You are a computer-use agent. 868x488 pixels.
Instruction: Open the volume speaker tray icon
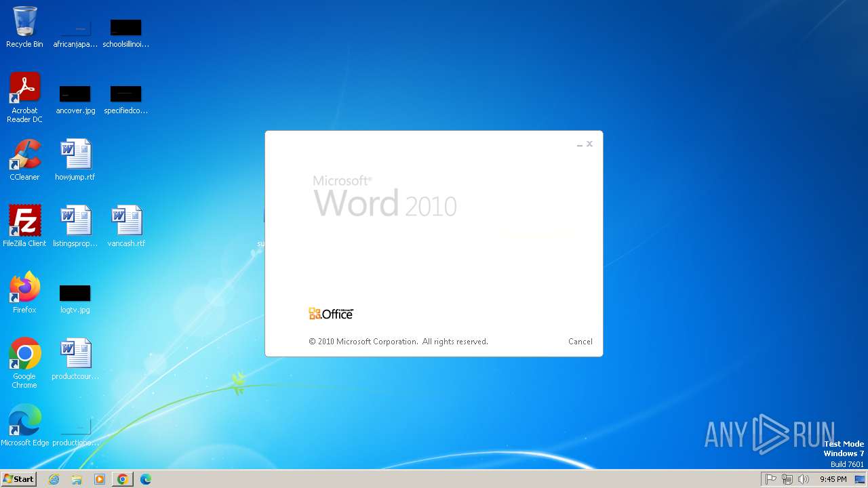(x=804, y=479)
